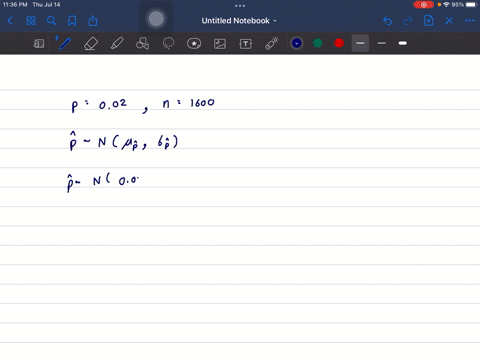480x360 pixels.
Task: Tap the multitasking three dots at top
Action: (x=240, y=5)
